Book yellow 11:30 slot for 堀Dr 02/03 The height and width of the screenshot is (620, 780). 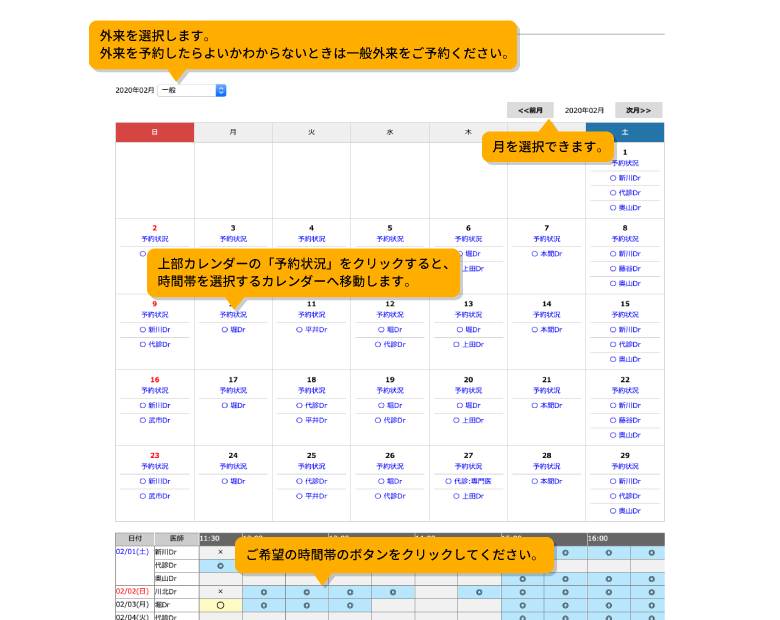220,606
